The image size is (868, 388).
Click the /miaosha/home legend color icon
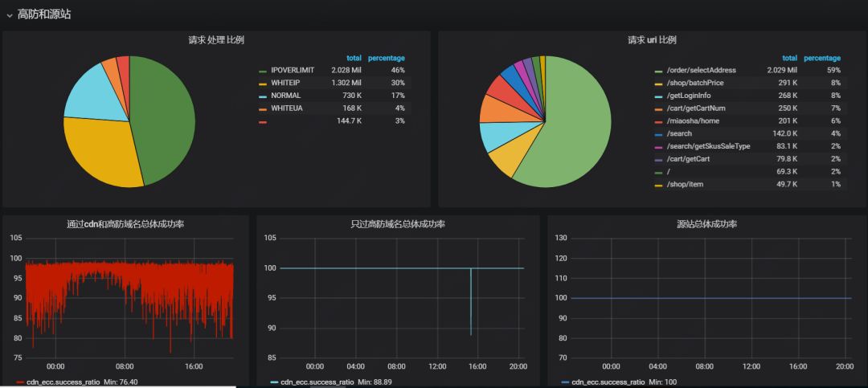658,122
